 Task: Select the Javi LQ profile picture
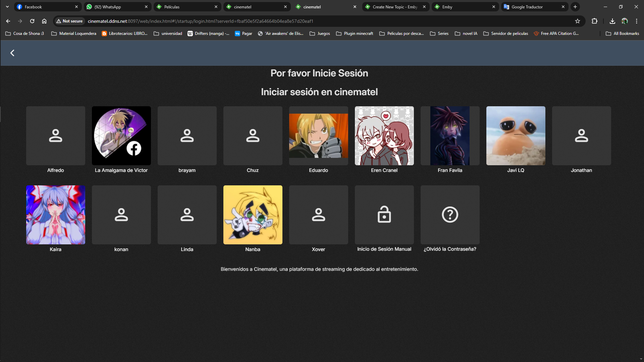(516, 136)
